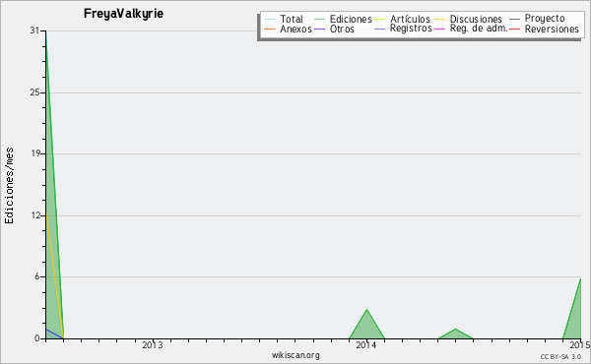This screenshot has width=591, height=364.
Task: Click the y-axis value 19
Action: coord(34,153)
